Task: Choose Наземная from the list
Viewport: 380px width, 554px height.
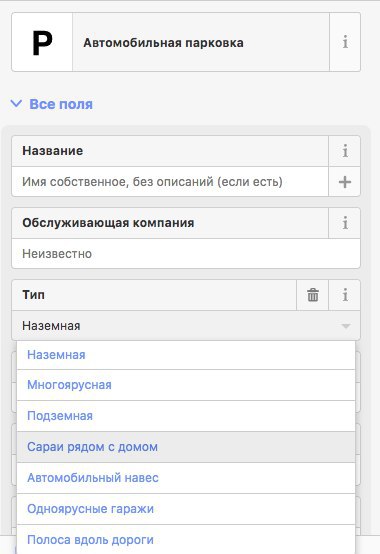Action: coord(186,355)
